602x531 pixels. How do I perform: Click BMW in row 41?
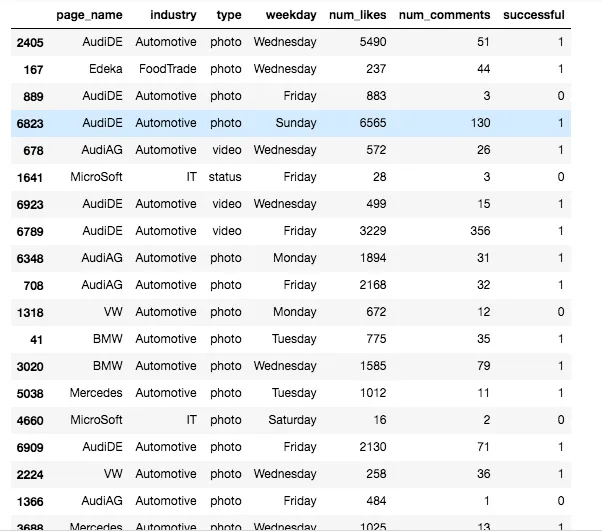(108, 339)
